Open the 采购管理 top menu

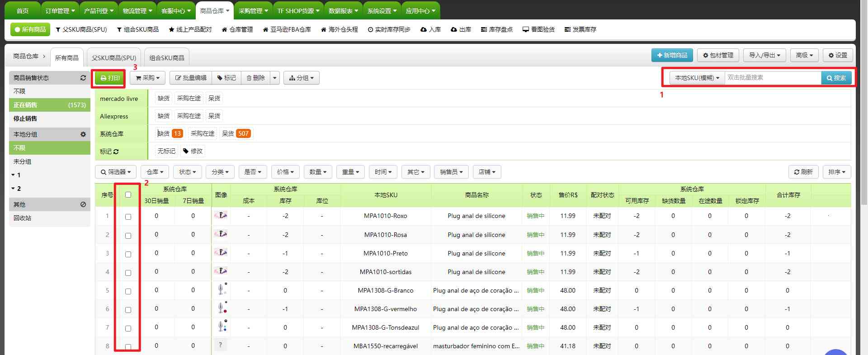(x=253, y=11)
